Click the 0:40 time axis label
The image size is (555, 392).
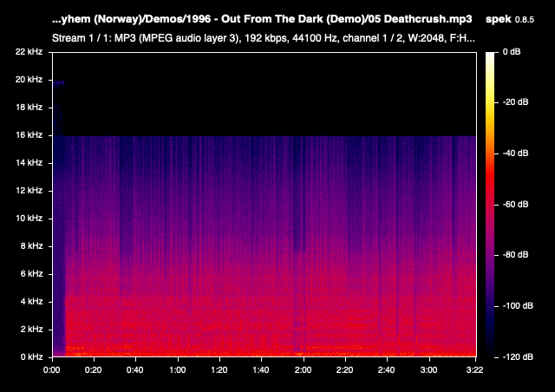tap(135, 370)
